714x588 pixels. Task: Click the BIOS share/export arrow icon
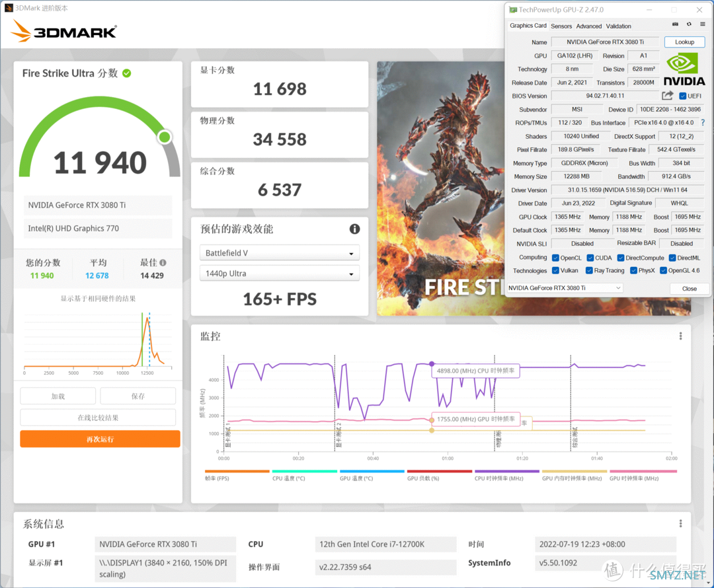(668, 96)
